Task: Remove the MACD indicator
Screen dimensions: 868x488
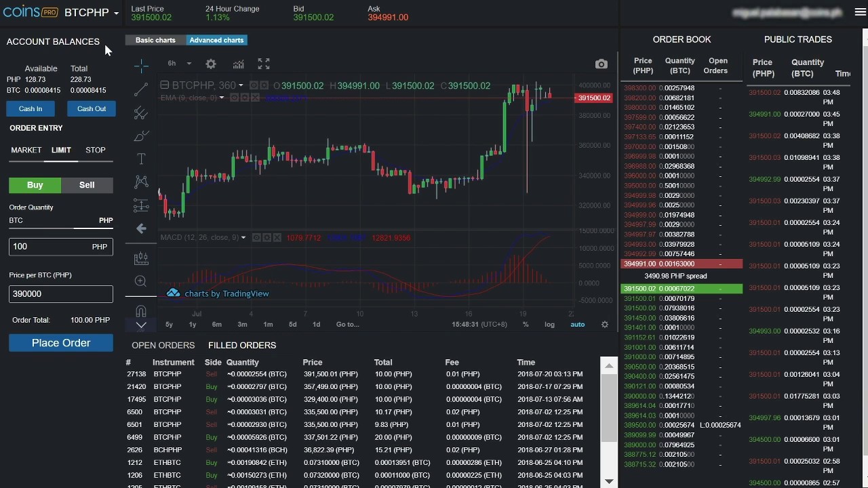Action: pyautogui.click(x=277, y=238)
